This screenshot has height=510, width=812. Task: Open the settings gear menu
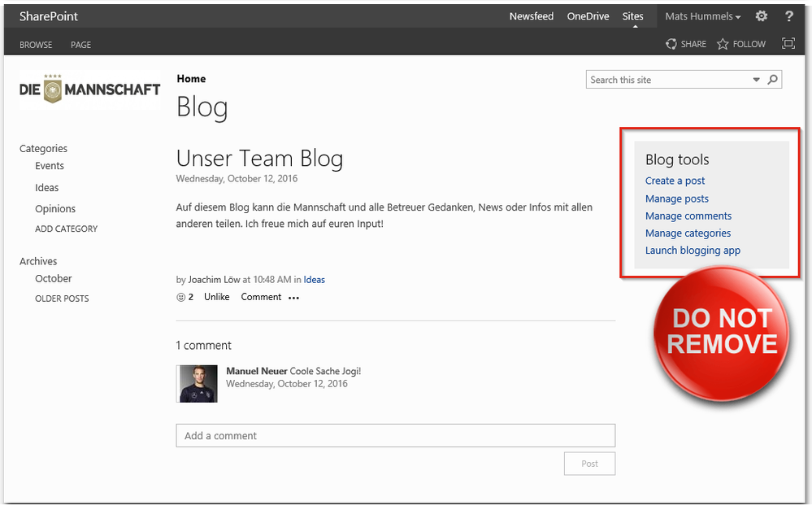coord(762,16)
